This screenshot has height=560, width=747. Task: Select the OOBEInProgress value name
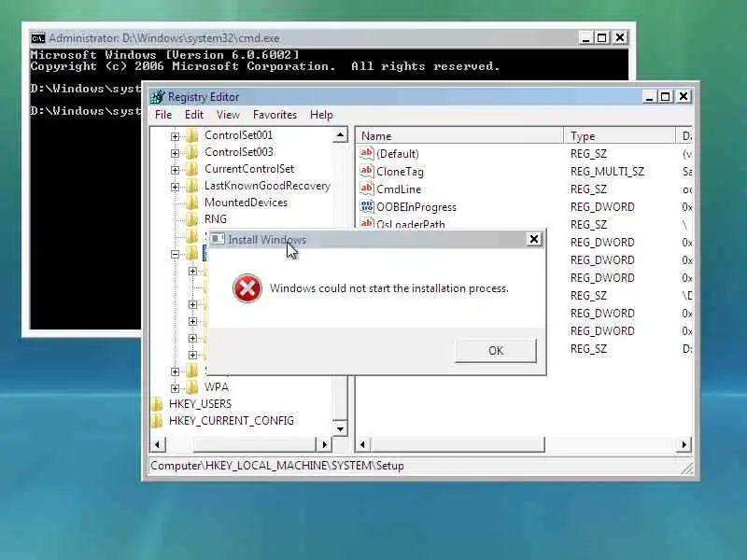416,207
